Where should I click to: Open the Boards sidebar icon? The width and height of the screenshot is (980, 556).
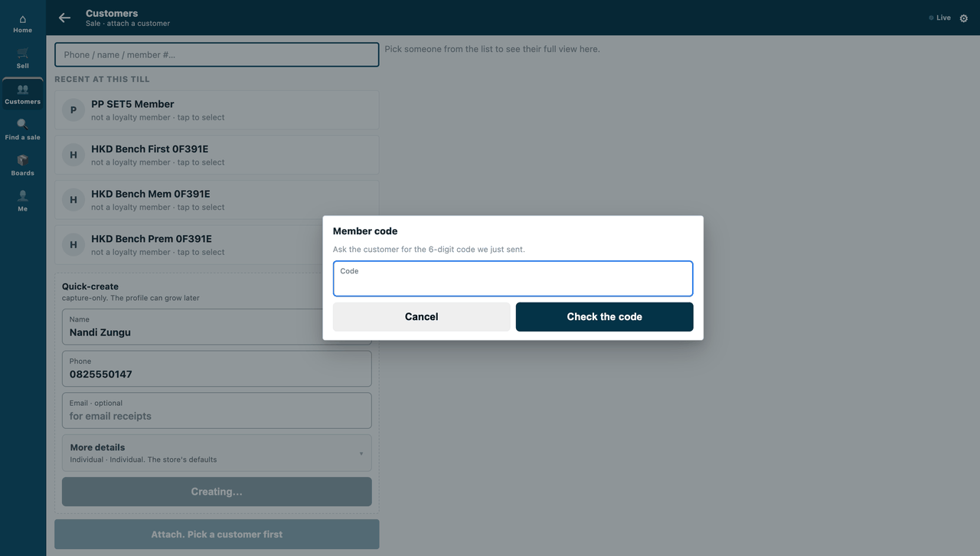pyautogui.click(x=22, y=160)
